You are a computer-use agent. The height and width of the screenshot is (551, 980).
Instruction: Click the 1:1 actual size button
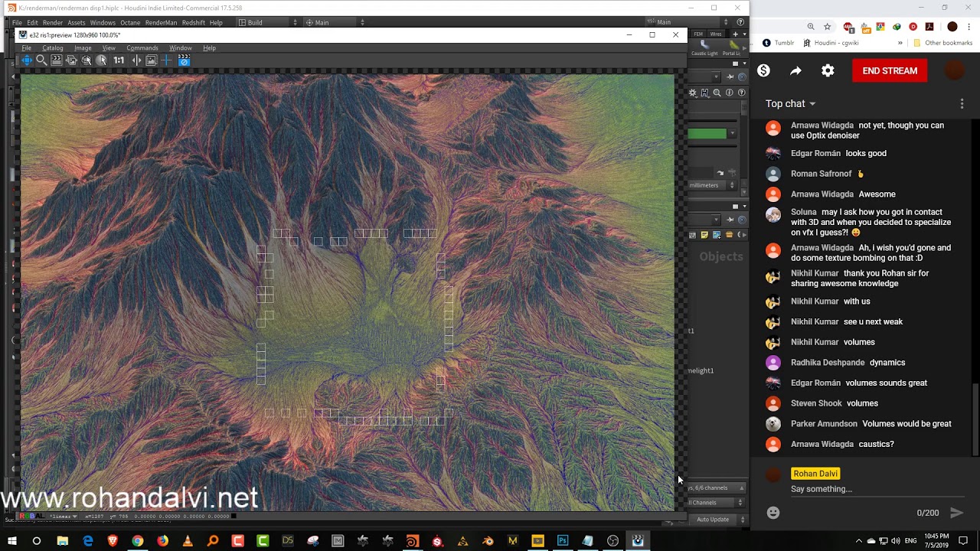click(x=119, y=60)
